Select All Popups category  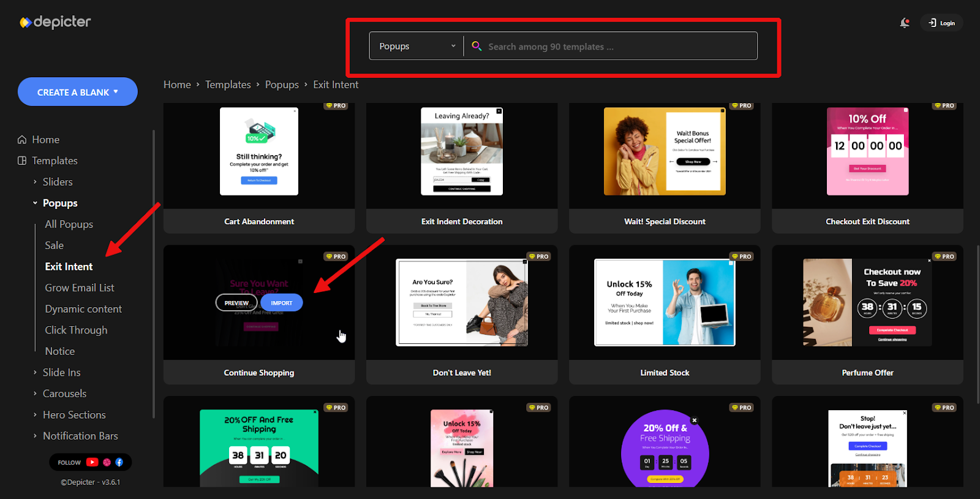point(69,224)
